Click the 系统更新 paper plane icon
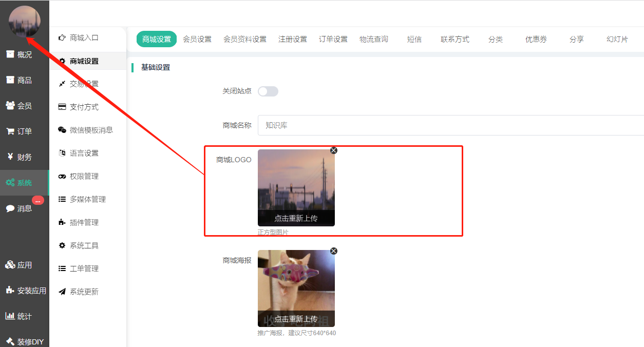 tap(62, 292)
